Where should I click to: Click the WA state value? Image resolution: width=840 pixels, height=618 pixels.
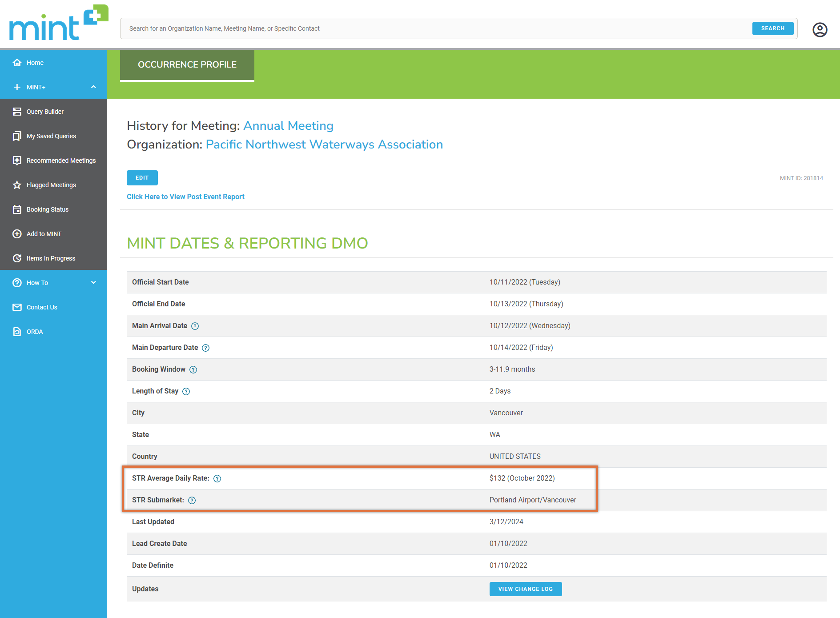[x=494, y=435]
